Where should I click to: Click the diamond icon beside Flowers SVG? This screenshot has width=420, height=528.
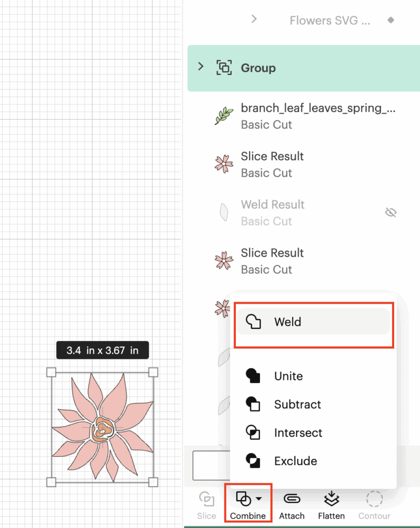pyautogui.click(x=391, y=20)
